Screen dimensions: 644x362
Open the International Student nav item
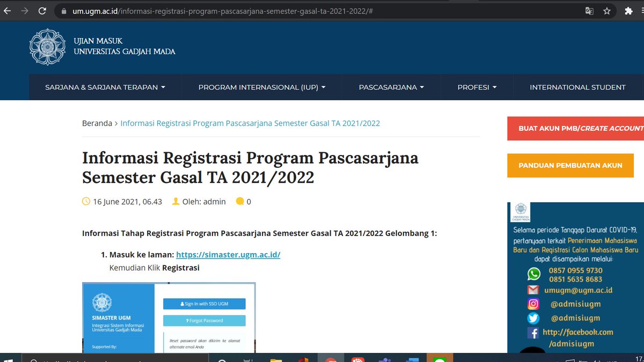click(577, 87)
